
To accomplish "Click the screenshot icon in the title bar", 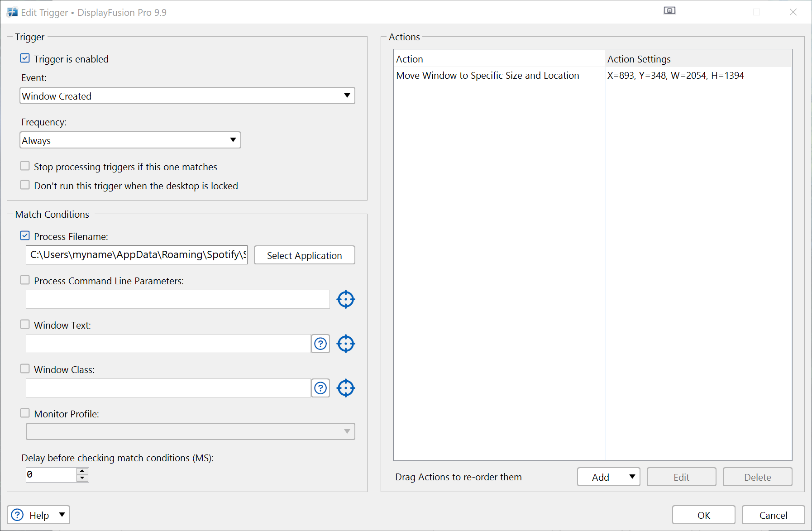I will [x=669, y=11].
